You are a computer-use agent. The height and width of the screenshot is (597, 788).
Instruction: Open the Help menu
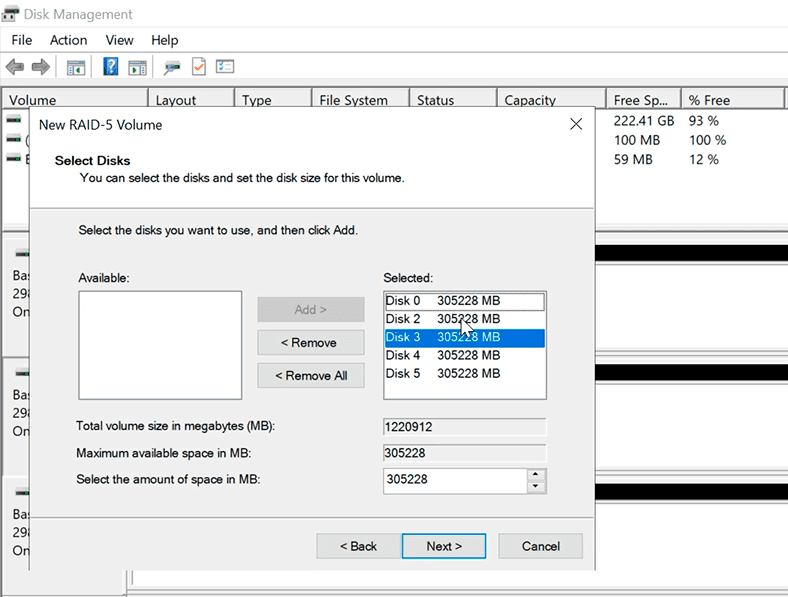click(164, 40)
